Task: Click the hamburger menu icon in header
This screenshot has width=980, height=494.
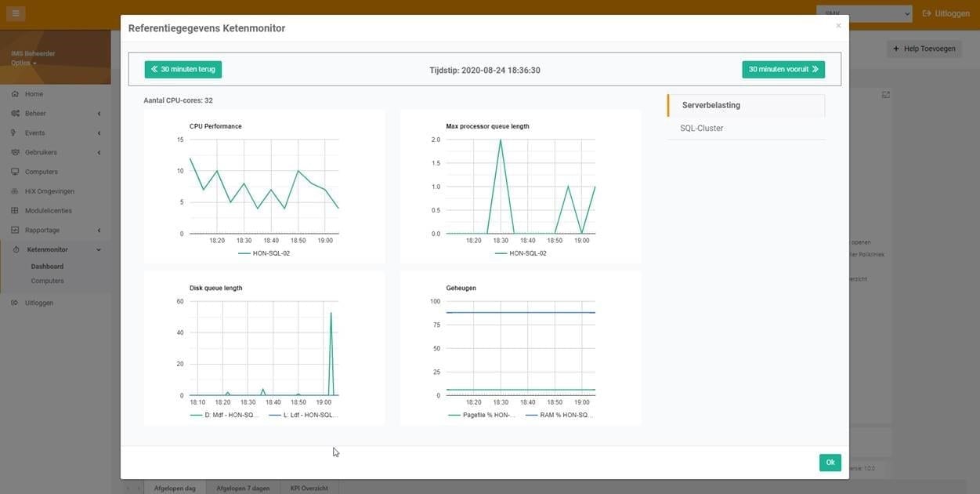Action: (16, 13)
